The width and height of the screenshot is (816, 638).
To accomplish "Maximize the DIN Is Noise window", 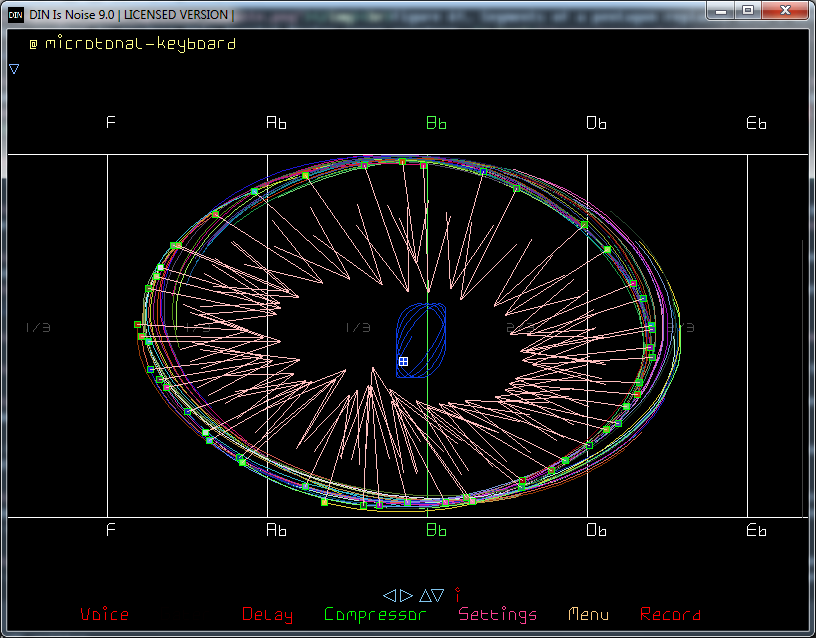I will click(x=748, y=9).
